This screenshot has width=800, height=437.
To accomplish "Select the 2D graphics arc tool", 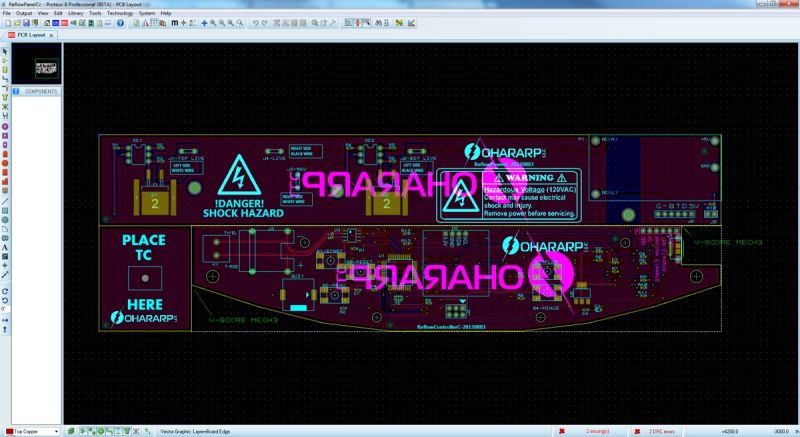I will [x=5, y=229].
